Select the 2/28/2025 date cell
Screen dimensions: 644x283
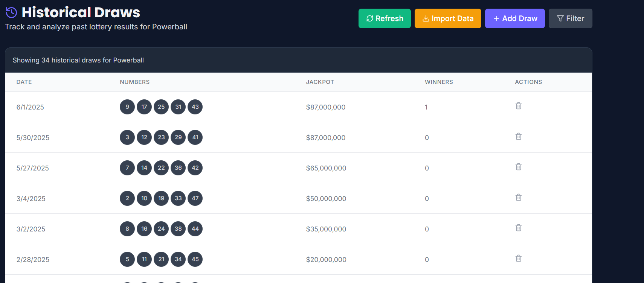(x=33, y=260)
